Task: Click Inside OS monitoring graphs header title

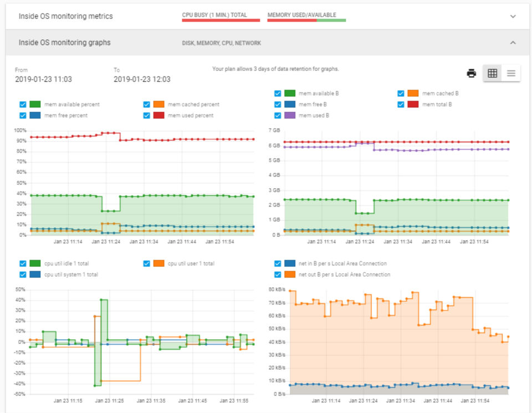Action: (x=64, y=43)
